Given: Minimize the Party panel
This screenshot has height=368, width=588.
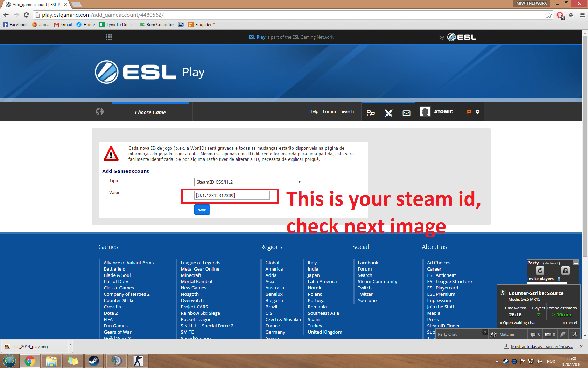Looking at the screenshot, I should click(x=576, y=263).
